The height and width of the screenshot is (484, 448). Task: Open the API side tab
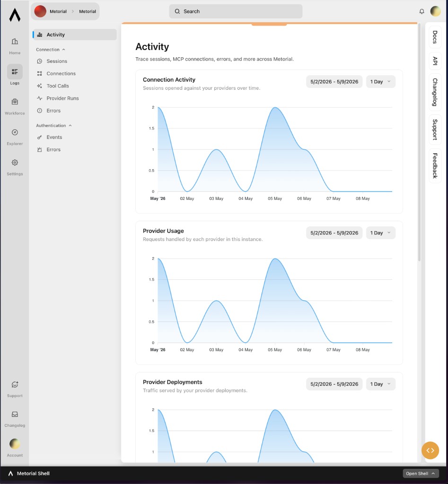coord(435,61)
